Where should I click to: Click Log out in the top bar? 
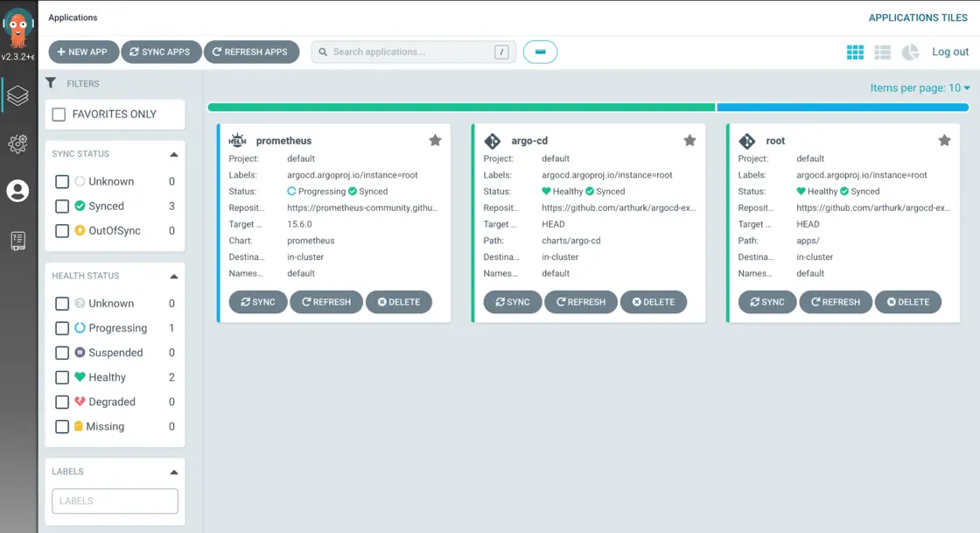[950, 53]
